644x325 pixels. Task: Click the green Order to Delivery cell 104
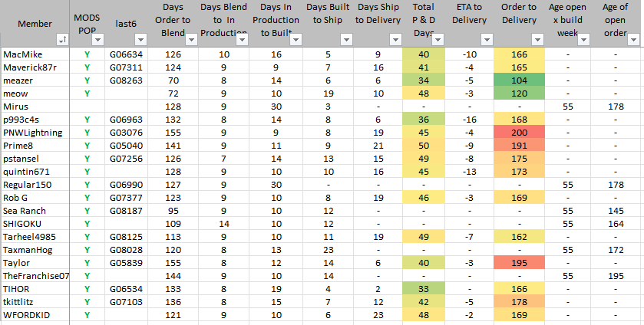524,80
